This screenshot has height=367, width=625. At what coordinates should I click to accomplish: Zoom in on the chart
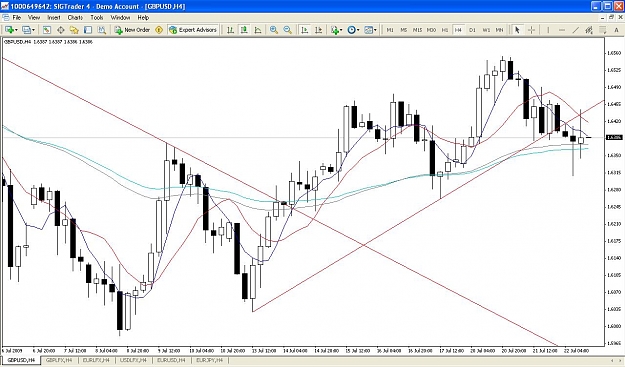[274, 30]
